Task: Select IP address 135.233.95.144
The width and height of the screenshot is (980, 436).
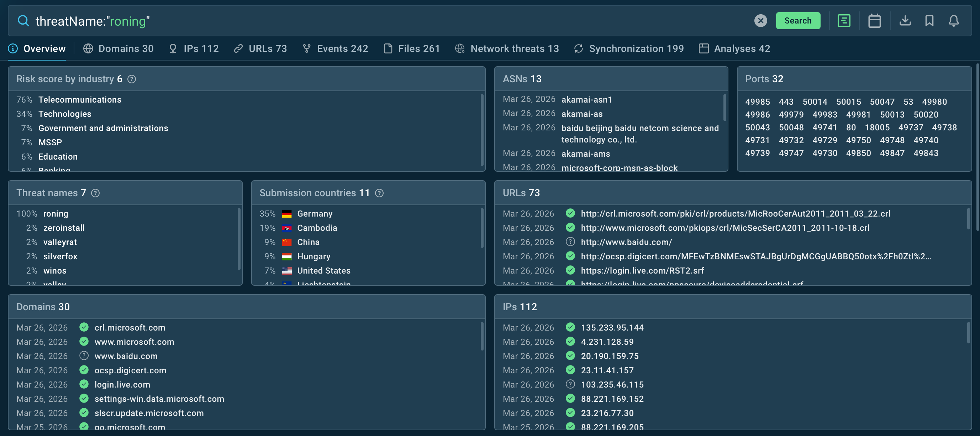Action: click(612, 327)
